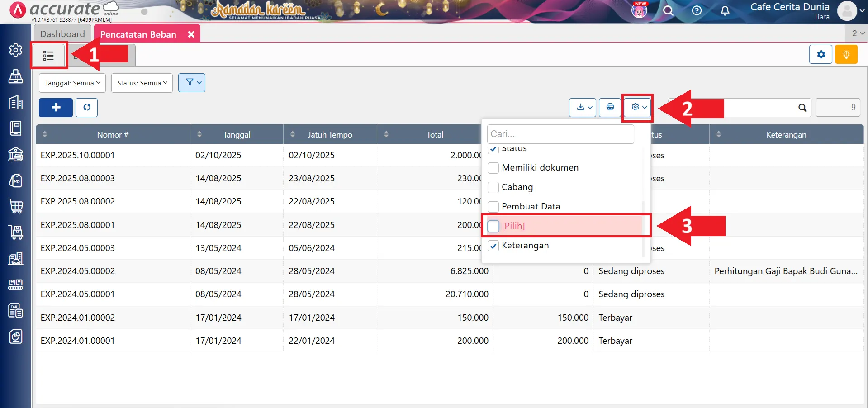
Task: Close the Pencatatan Beban tab
Action: tap(191, 34)
